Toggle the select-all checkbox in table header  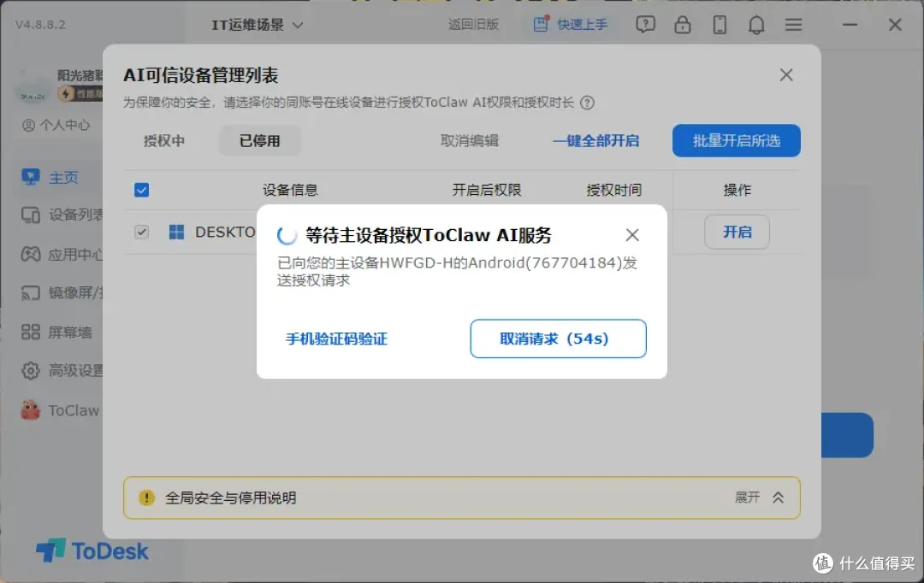[141, 190]
